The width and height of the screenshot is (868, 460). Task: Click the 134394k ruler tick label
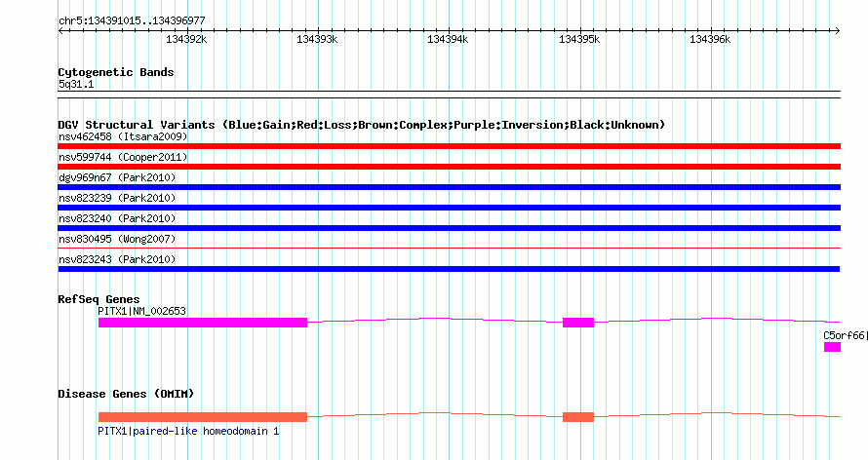[448, 39]
